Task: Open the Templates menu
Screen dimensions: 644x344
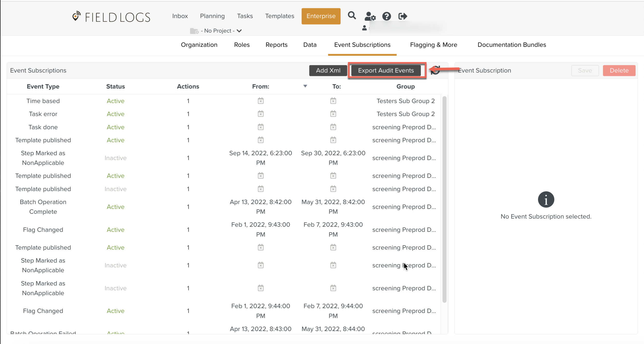Action: 279,16
